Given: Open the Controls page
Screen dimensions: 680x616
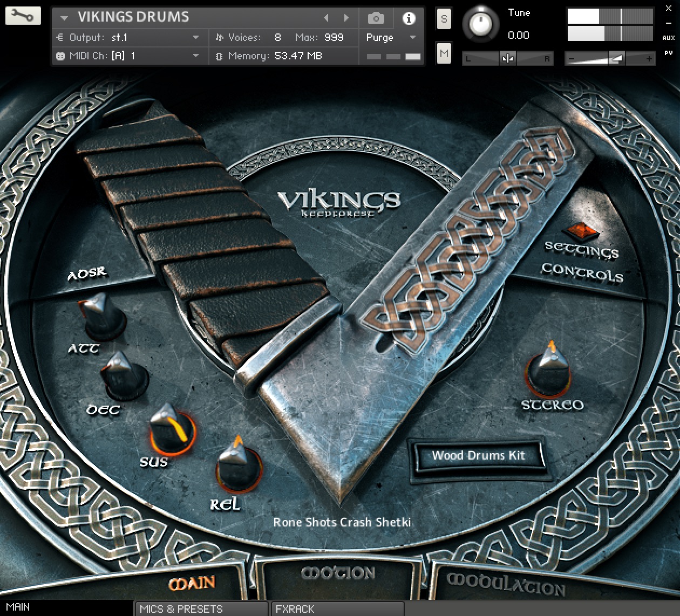Looking at the screenshot, I should (x=583, y=274).
